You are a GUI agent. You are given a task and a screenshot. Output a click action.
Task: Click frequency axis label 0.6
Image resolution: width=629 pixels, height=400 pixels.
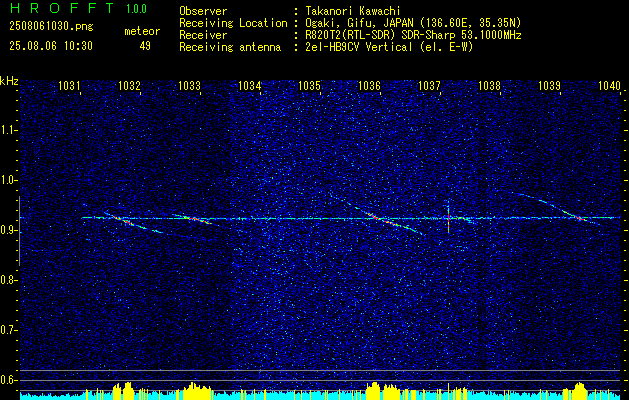pyautogui.click(x=8, y=380)
